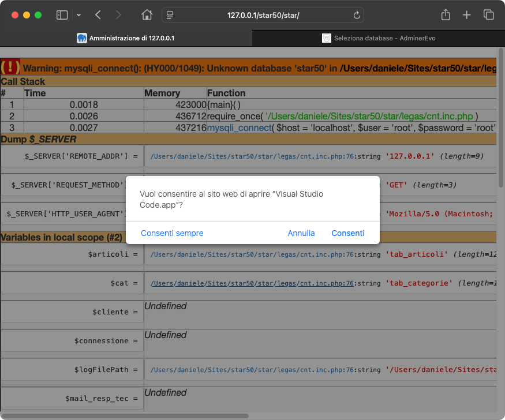This screenshot has width=505, height=420.
Task: Open a new tab with the plus icon
Action: click(467, 15)
